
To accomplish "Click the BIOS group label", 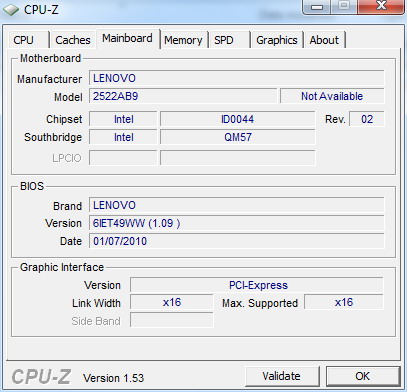I will click(x=32, y=186).
